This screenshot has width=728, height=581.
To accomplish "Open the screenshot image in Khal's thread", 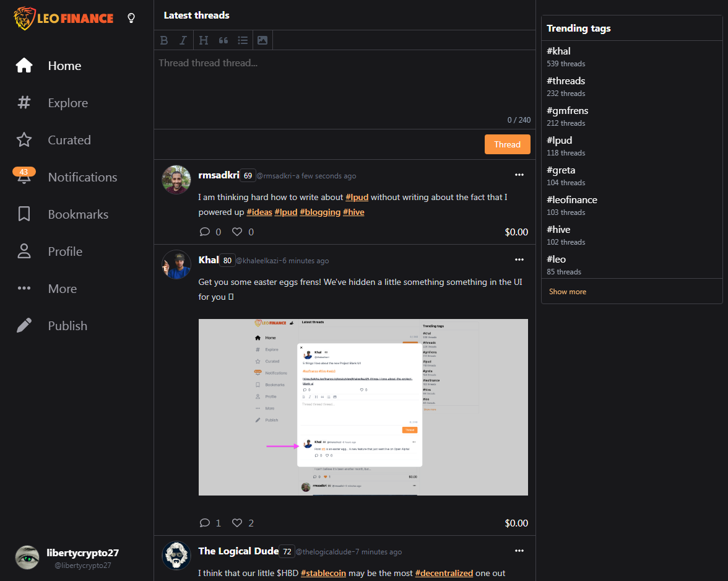I will [363, 407].
